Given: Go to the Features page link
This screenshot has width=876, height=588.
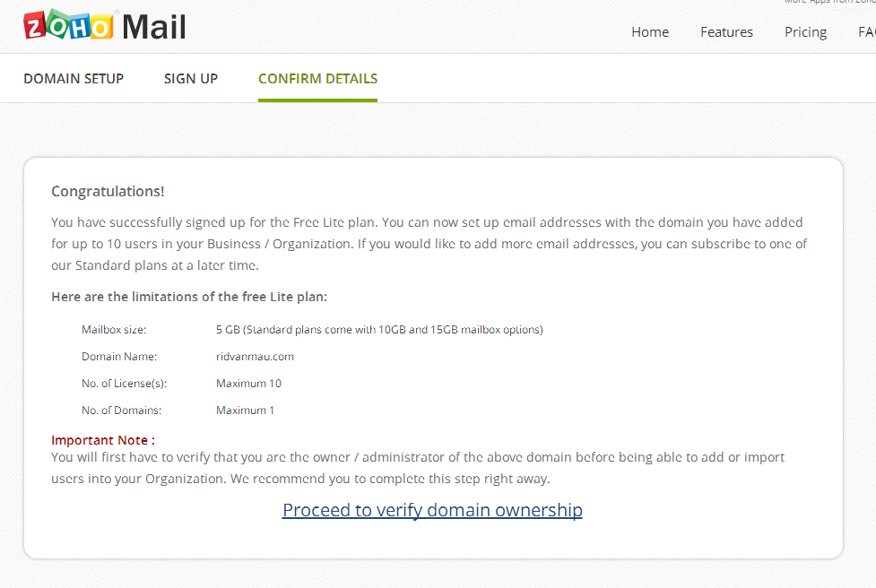Looking at the screenshot, I should click(x=726, y=32).
